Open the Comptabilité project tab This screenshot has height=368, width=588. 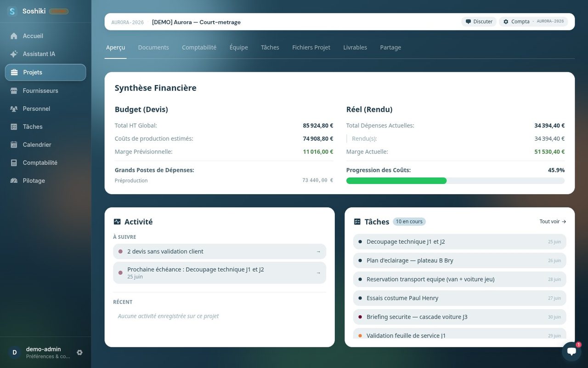point(199,47)
